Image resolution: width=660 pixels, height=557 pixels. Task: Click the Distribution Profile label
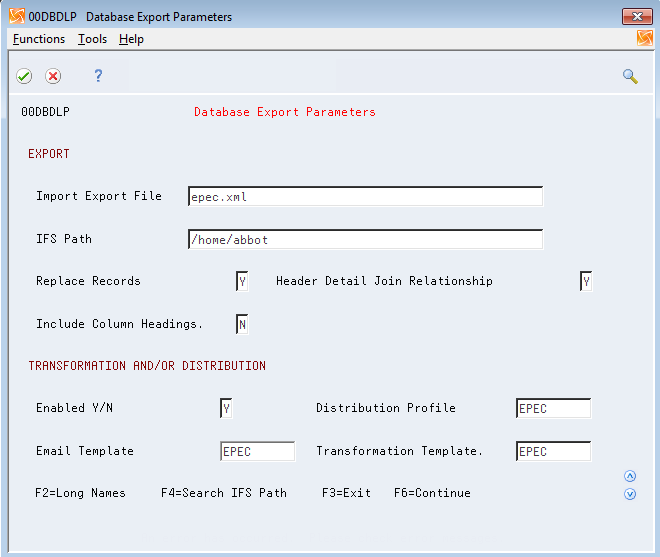click(386, 408)
